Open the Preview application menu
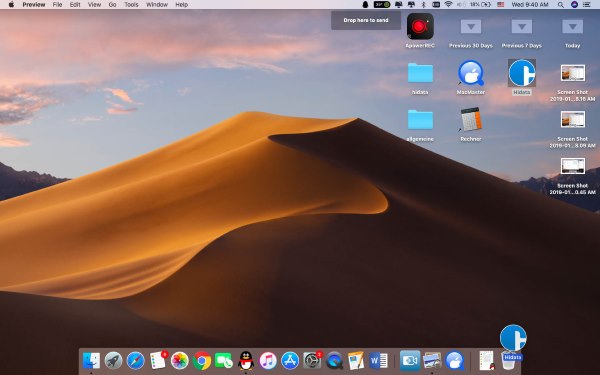 (34, 5)
